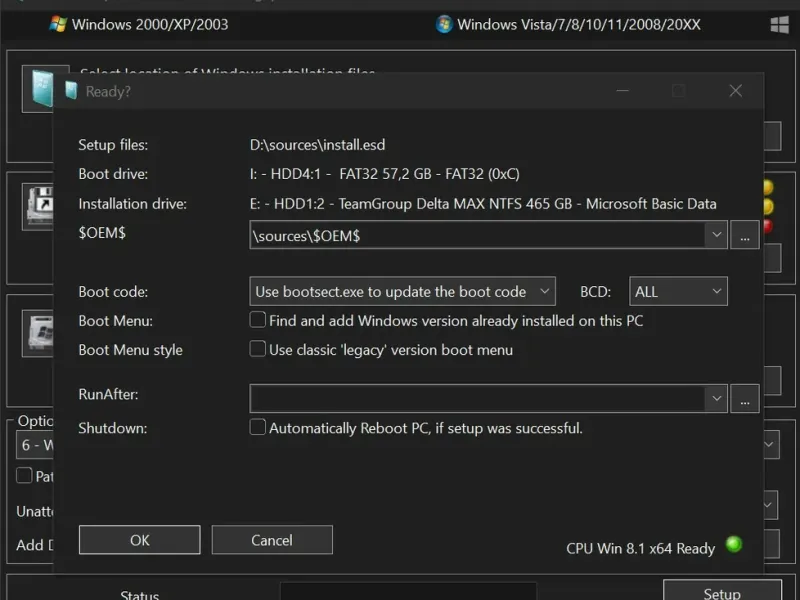Click inside the \sources\$OEM$ field

[478, 235]
